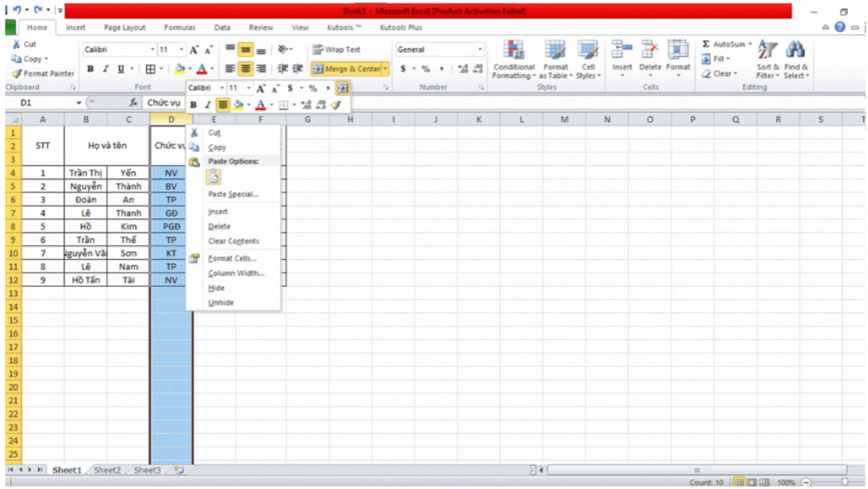
Task: Expand the Clear dropdown
Action: [735, 73]
